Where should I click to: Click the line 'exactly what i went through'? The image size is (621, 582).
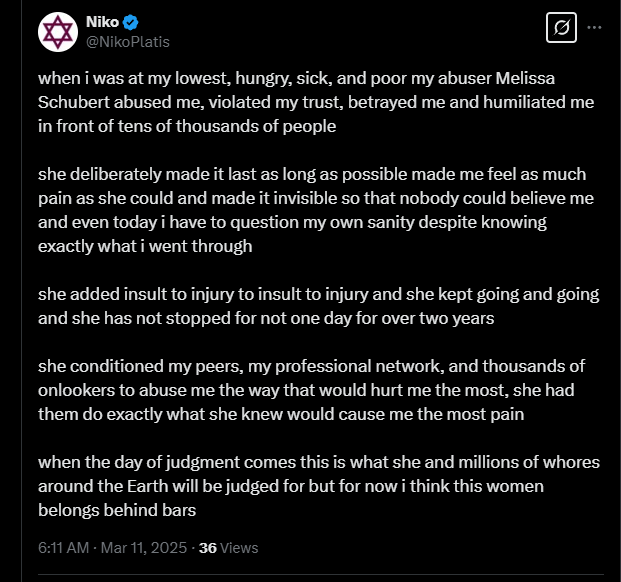[x=145, y=246]
